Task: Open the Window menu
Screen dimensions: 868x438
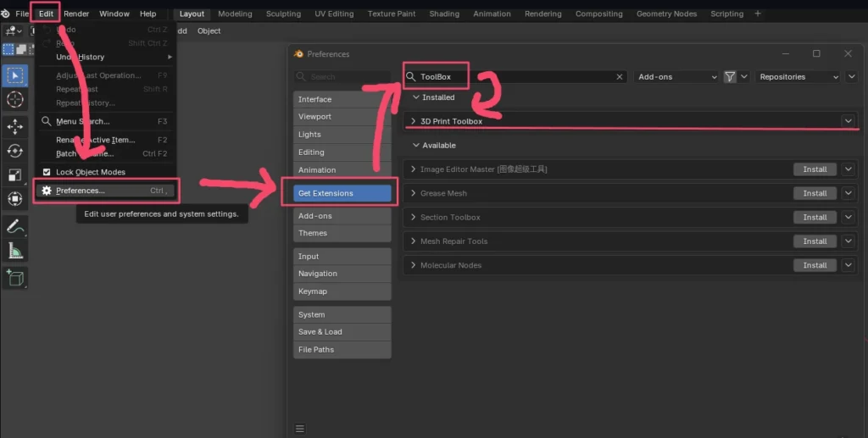Action: pyautogui.click(x=114, y=14)
